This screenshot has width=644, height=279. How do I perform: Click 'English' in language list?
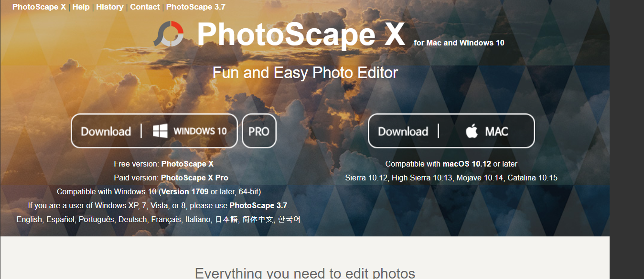30,219
